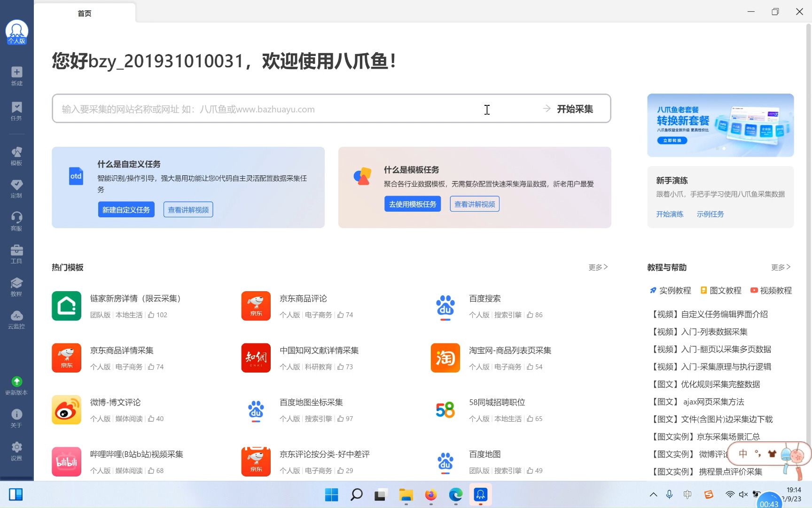This screenshot has width=812, height=508.
Task: Open the 58同城招聘职位 title
Action: (497, 402)
